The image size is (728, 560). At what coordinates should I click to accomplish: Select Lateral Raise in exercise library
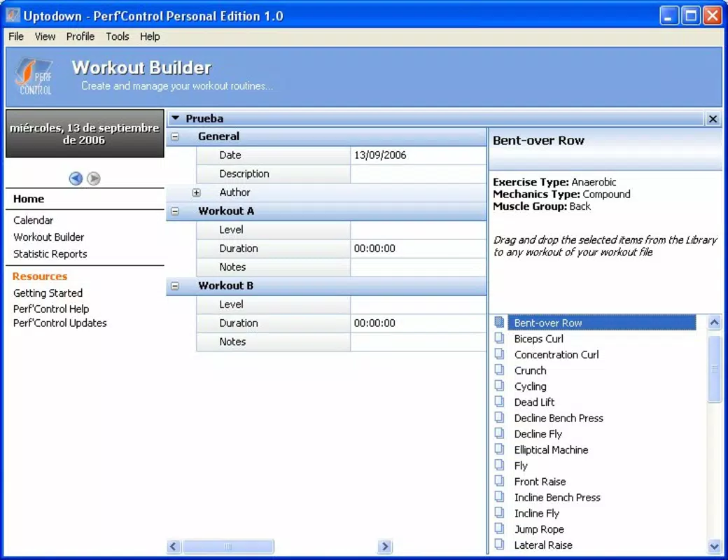[x=543, y=545]
